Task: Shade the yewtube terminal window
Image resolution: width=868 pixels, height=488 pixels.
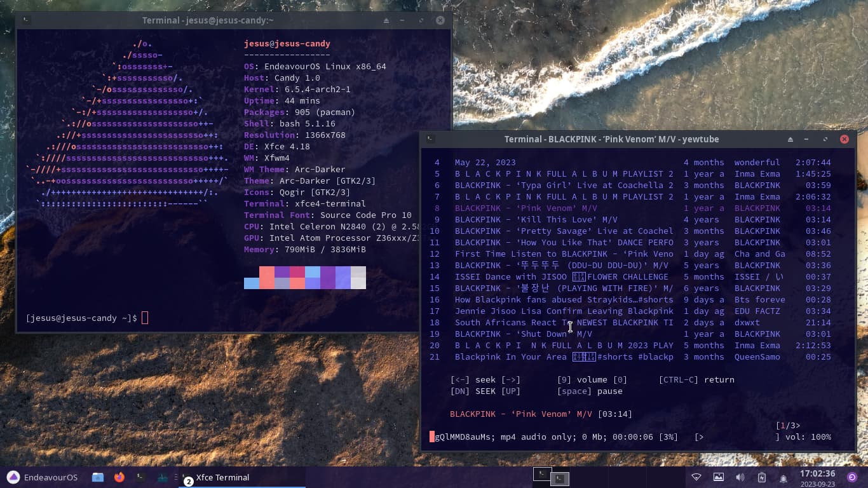Action: [790, 139]
